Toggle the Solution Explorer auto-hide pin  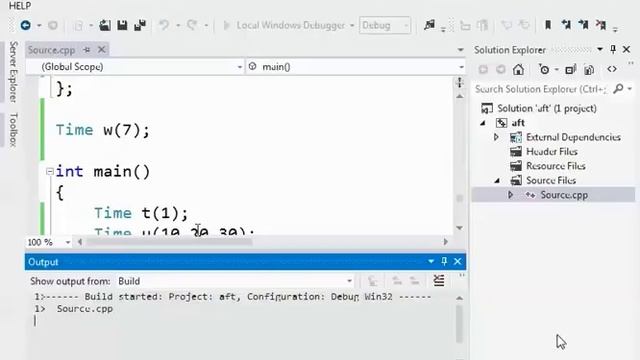613,49
